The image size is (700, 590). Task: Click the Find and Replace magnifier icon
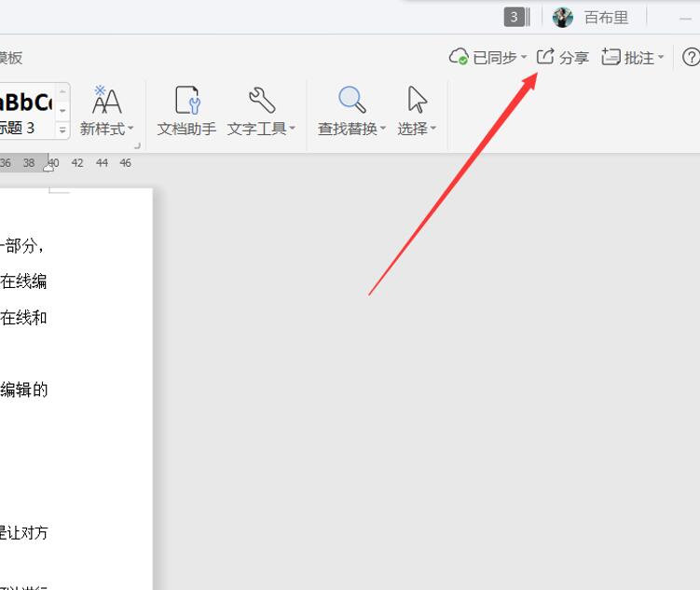[351, 99]
